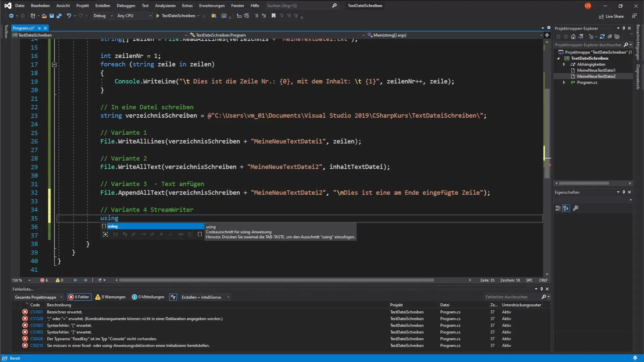644x362 pixels.
Task: Toggle the 0 Warnungen filter
Action: [110, 297]
